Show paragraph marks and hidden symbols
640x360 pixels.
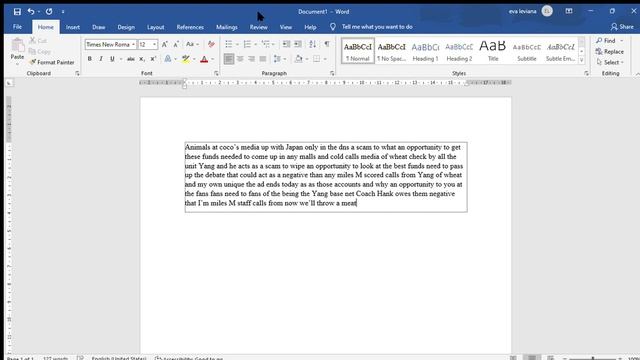[x=327, y=44]
